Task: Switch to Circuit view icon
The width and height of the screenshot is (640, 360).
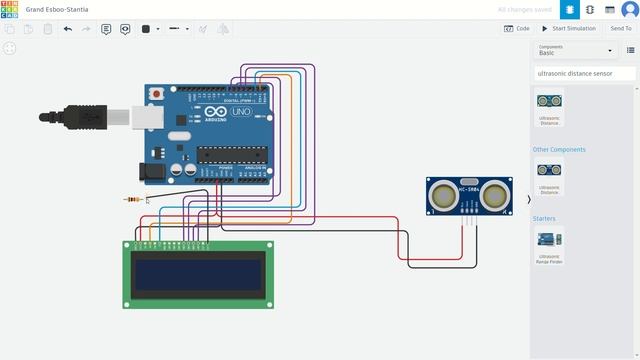Action: tap(570, 9)
